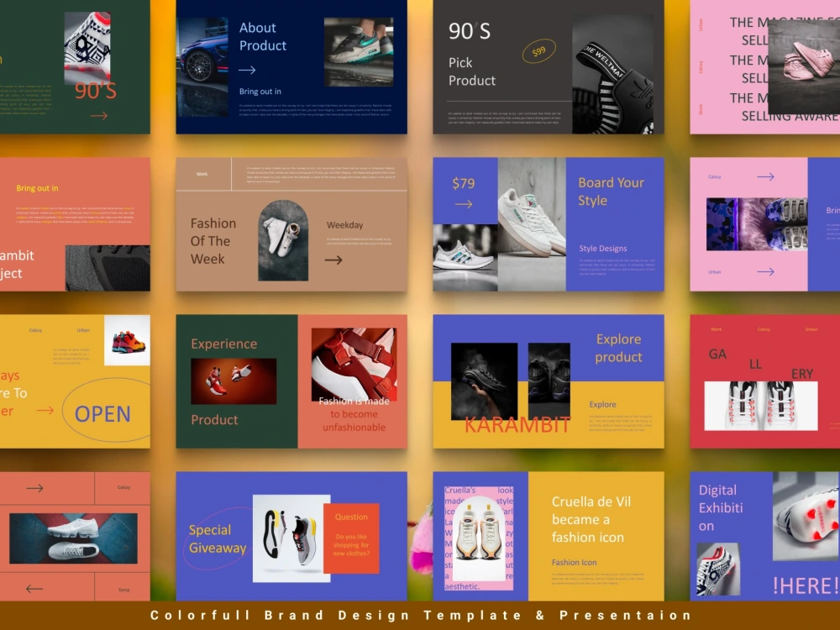Click the GA letters of Gallery
840x630 pixels.
coord(717,354)
